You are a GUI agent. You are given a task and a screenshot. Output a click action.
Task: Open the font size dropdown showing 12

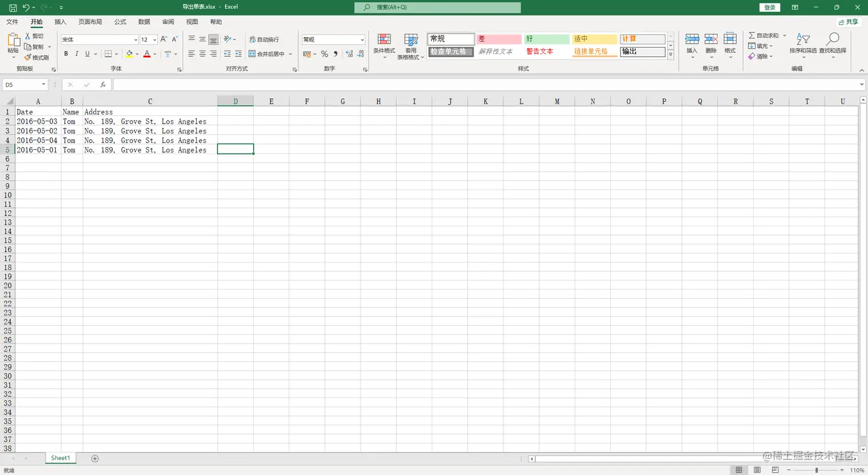154,40
